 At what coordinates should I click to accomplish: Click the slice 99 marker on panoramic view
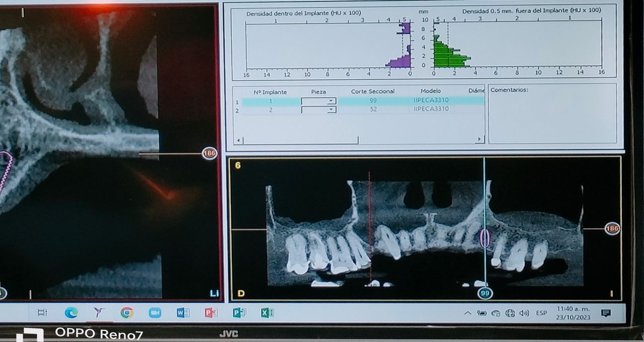pyautogui.click(x=485, y=293)
